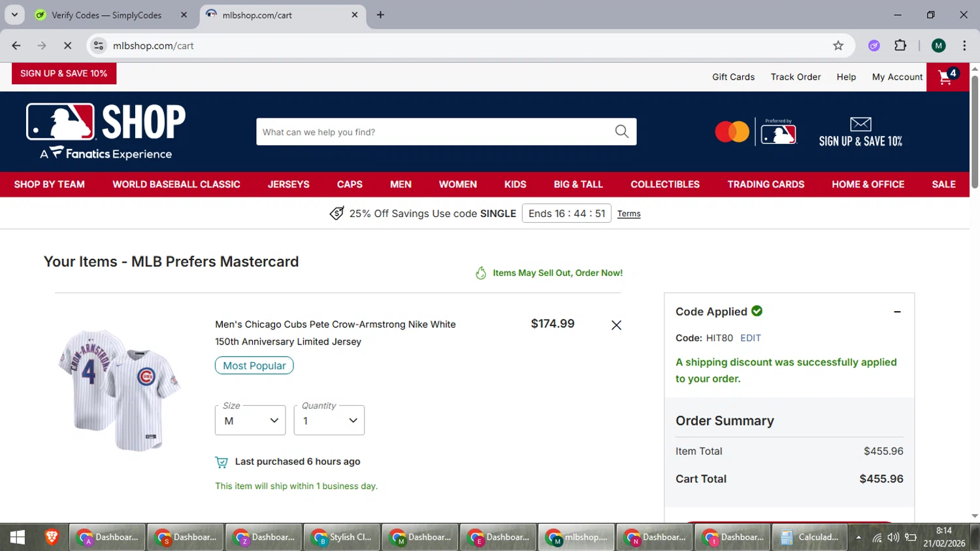
Task: Click the jersey price $174.99
Action: 553,324
